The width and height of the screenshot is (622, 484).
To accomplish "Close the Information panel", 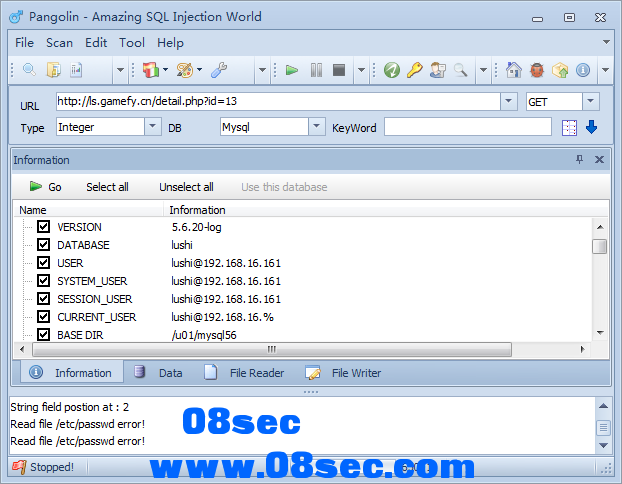I will coord(599,159).
